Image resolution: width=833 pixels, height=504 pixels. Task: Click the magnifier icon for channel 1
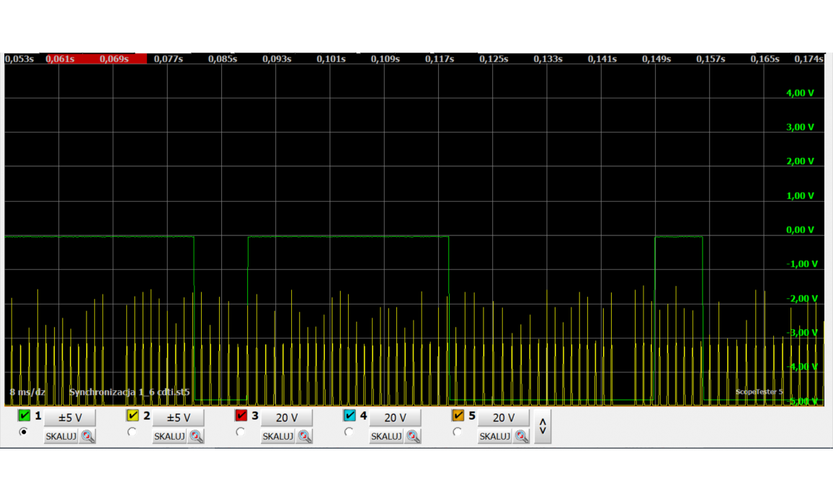pos(88,436)
